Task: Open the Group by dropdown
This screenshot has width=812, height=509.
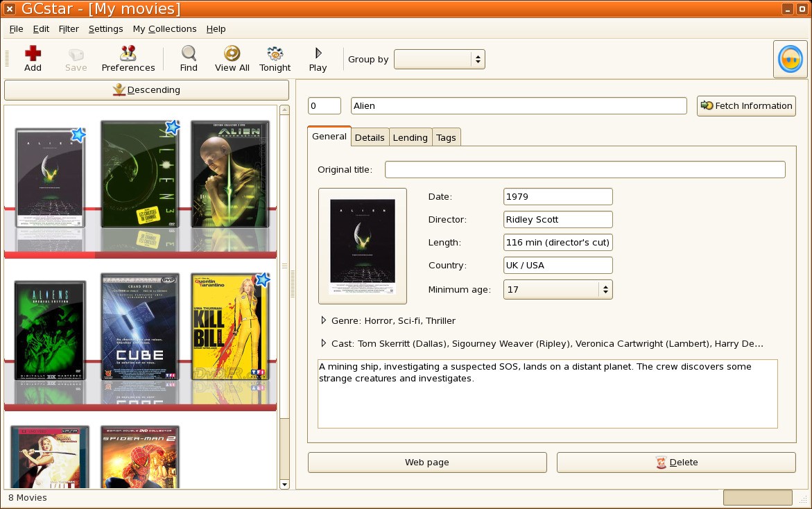Action: click(x=439, y=60)
